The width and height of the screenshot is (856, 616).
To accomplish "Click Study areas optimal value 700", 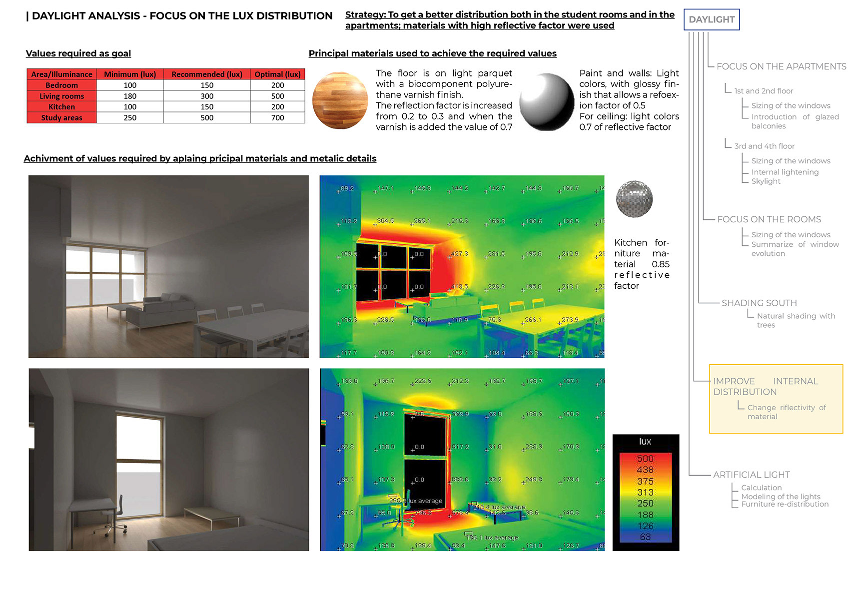I will [x=277, y=118].
